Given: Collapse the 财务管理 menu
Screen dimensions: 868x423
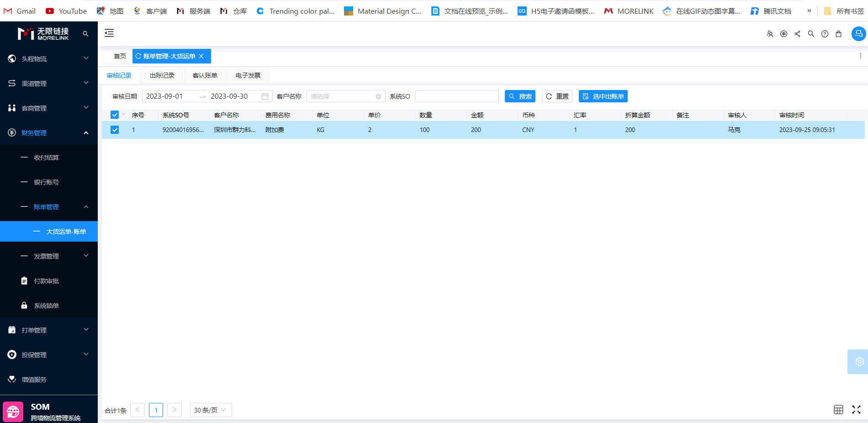Looking at the screenshot, I should 49,132.
